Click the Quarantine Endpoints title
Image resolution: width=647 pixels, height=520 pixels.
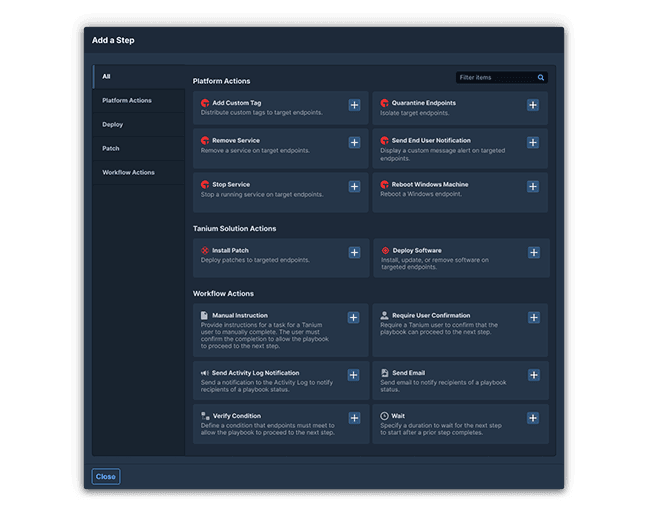424,103
